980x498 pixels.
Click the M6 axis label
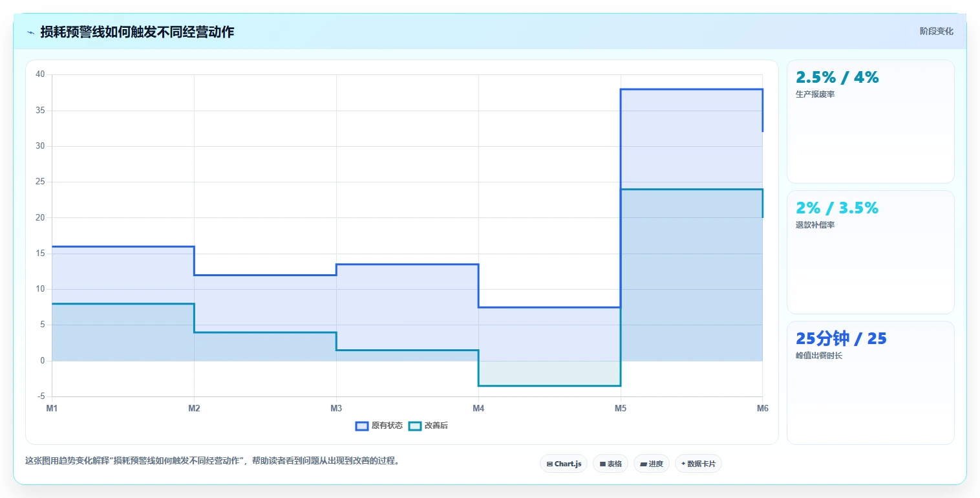tap(763, 408)
